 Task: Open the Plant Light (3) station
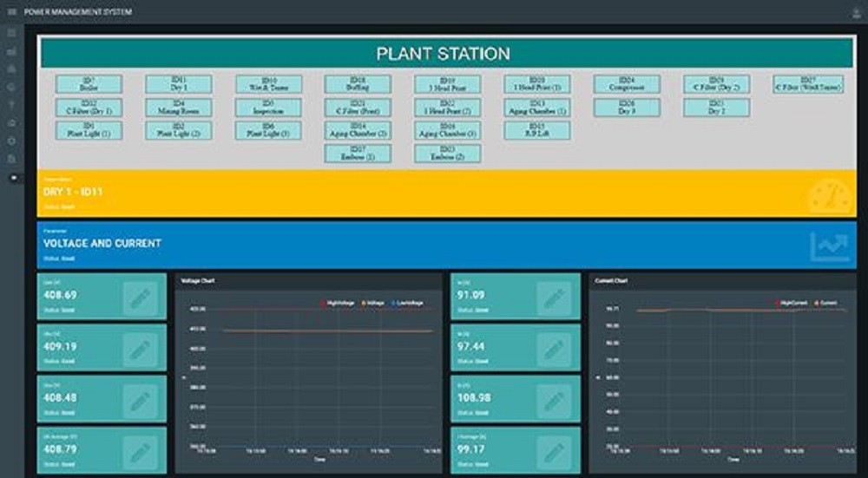(x=268, y=131)
